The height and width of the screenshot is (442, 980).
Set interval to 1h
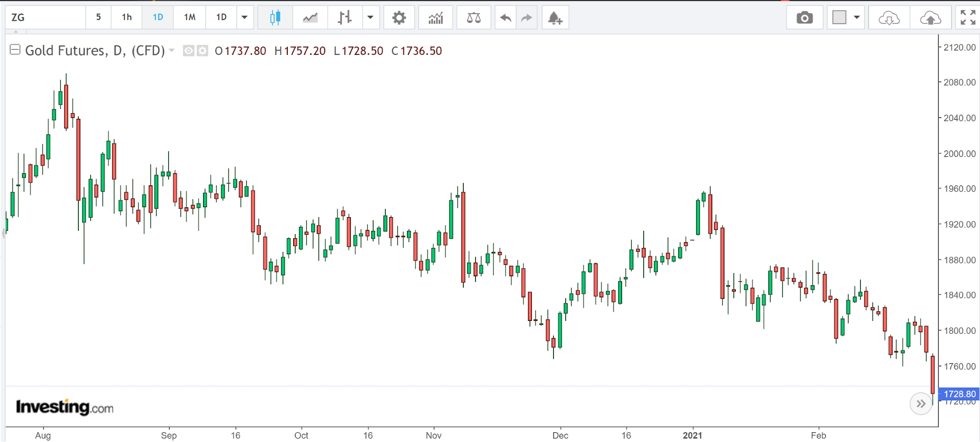[127, 17]
